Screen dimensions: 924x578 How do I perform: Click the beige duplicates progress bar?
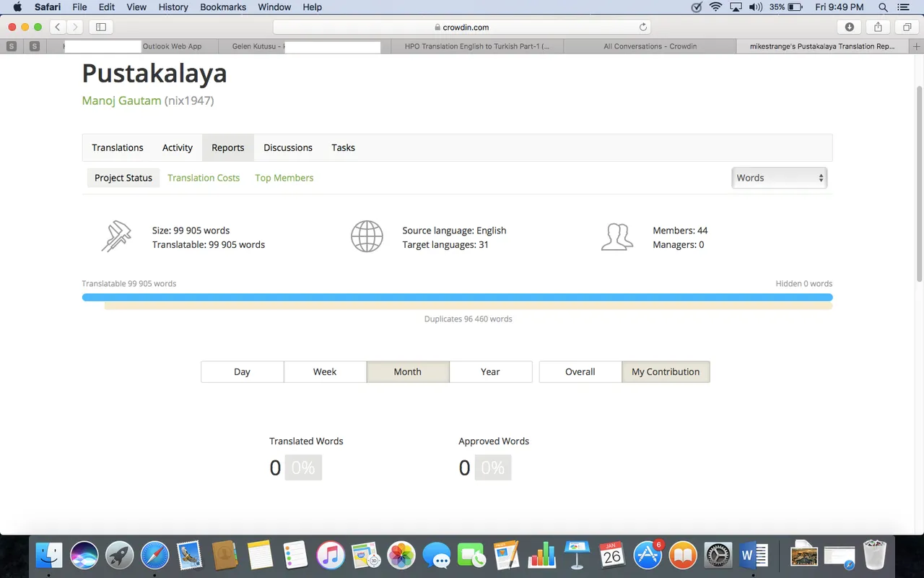(468, 306)
